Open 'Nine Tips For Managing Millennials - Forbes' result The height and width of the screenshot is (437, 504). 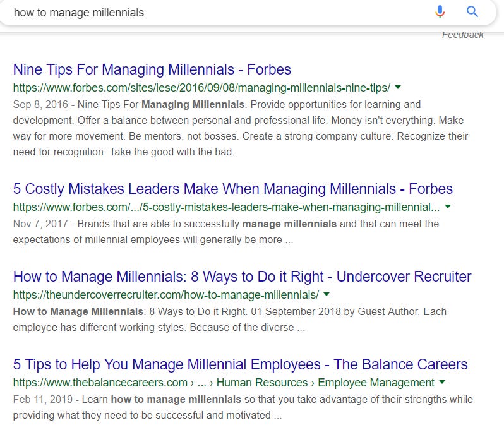pos(152,69)
